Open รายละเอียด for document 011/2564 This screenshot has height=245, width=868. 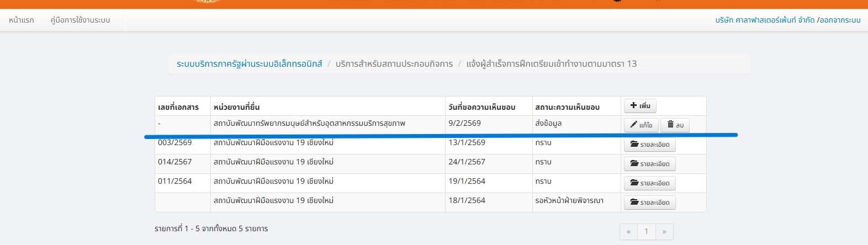[649, 183]
